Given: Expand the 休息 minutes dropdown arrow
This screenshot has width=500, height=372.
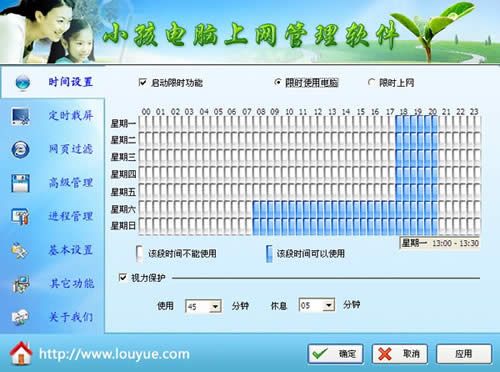Looking at the screenshot, I should [x=329, y=305].
